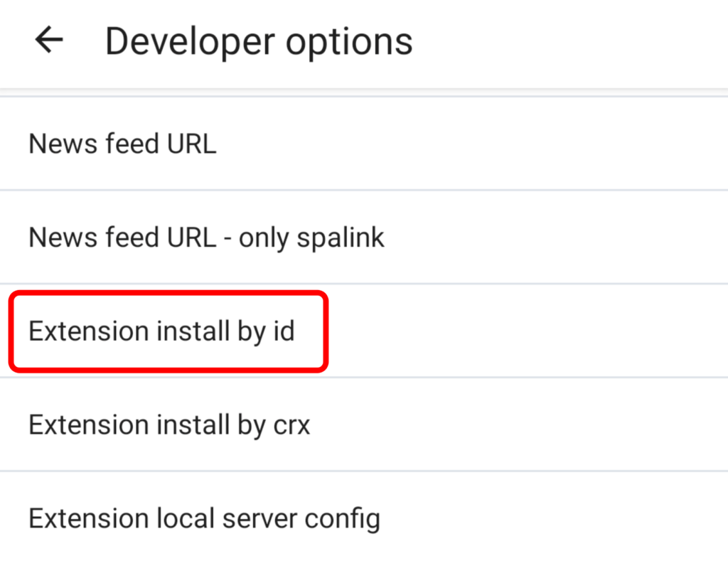Go back using the header arrow
Image resolution: width=728 pixels, height=561 pixels.
(x=49, y=40)
